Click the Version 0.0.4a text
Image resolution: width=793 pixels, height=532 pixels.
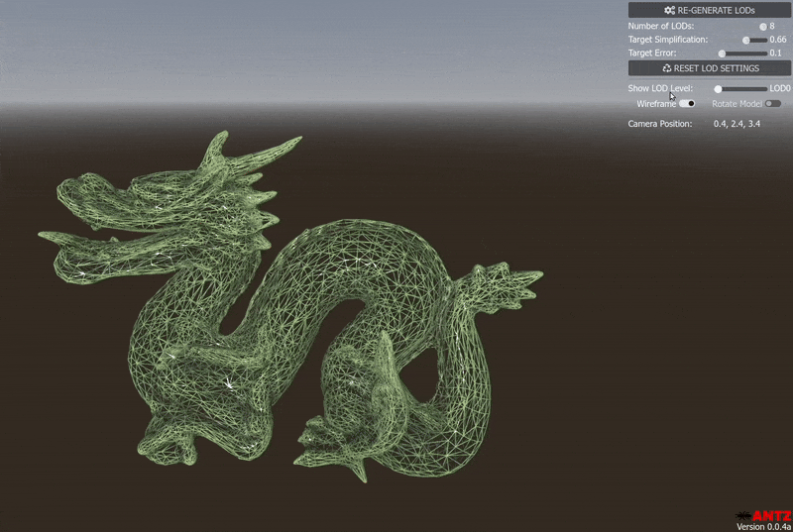763,527
